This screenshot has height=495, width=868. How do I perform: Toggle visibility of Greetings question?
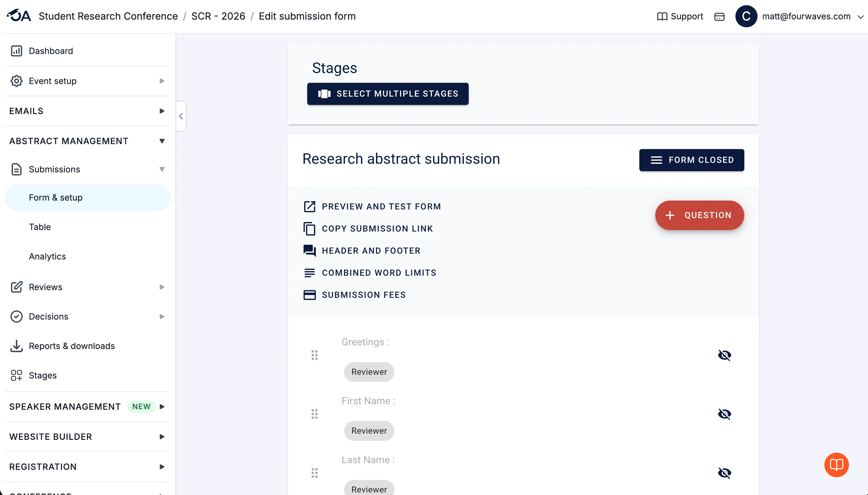(724, 355)
